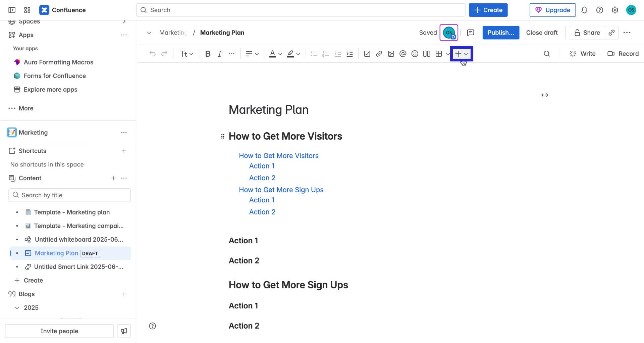Screen dimensions: 644x343
Task: Navigate to the Marketing breadcrumb
Action: pyautogui.click(x=173, y=33)
